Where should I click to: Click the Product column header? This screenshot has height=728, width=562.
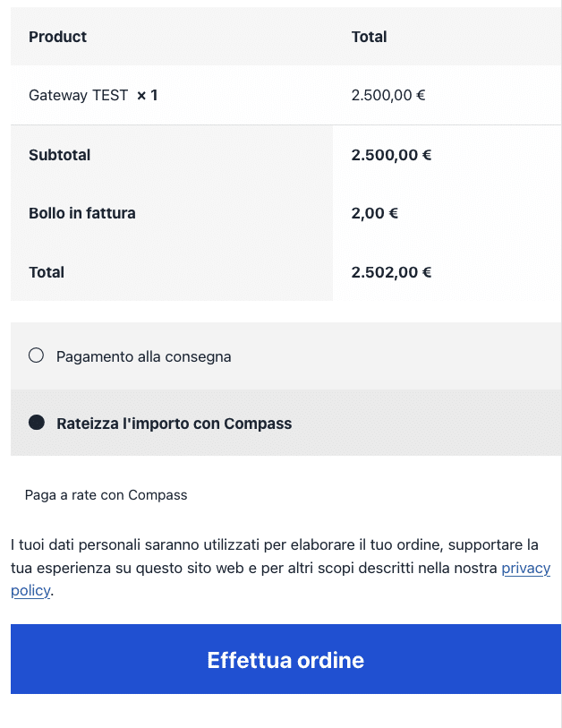(x=57, y=37)
